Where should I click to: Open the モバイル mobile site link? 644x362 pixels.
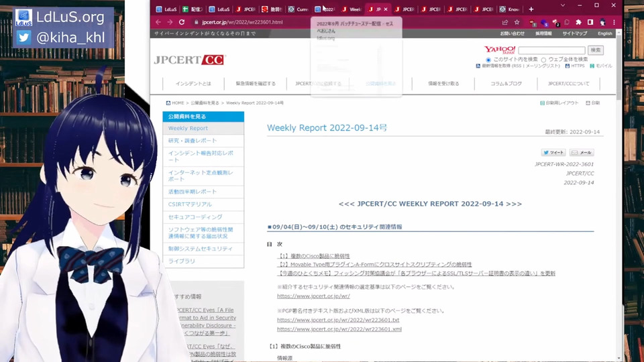point(601,66)
